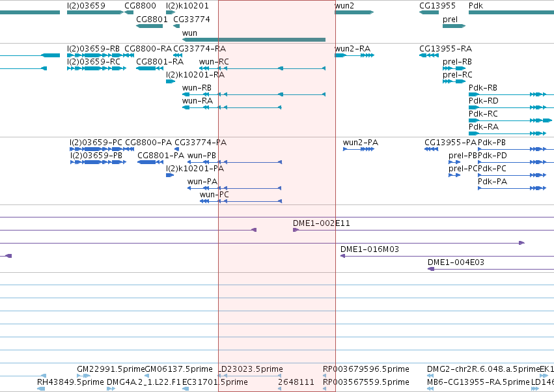This screenshot has height=392, width=554.
Task: Select the l(2)k10201 gene label
Action: click(x=187, y=6)
